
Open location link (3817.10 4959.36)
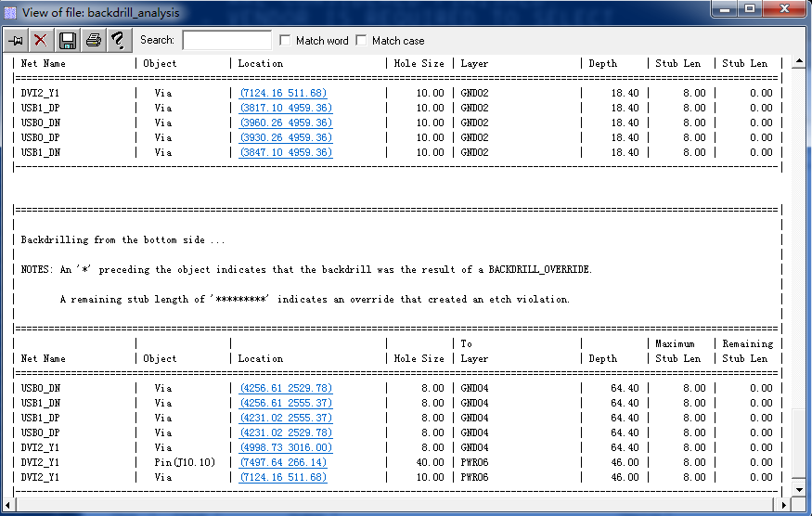tap(286, 108)
